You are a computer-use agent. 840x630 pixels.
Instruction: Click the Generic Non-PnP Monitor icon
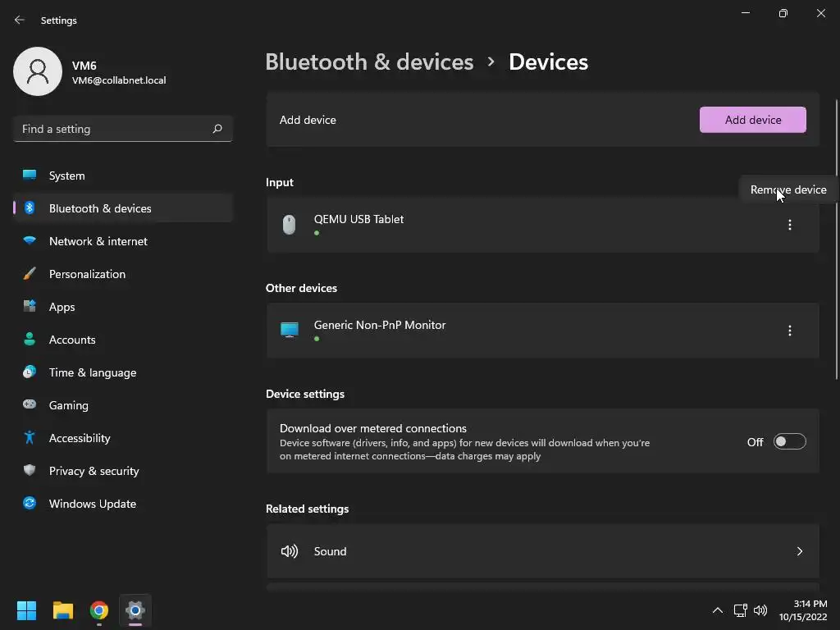coord(290,331)
